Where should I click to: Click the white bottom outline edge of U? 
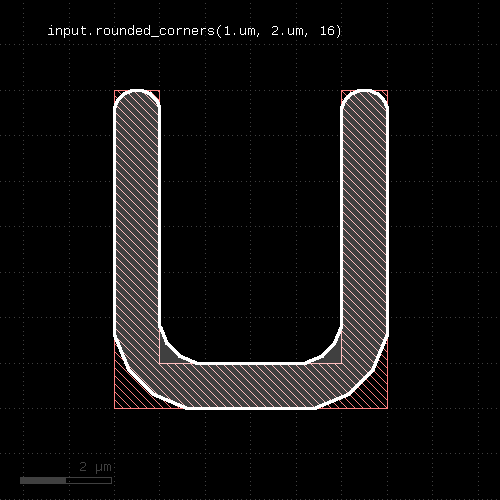click(251, 408)
